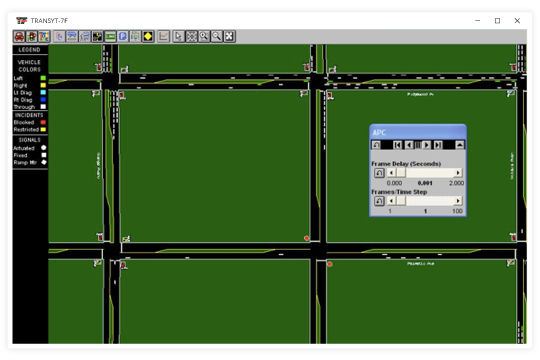
Task: Click the Actuated signal circle symbol
Action: pos(44,148)
